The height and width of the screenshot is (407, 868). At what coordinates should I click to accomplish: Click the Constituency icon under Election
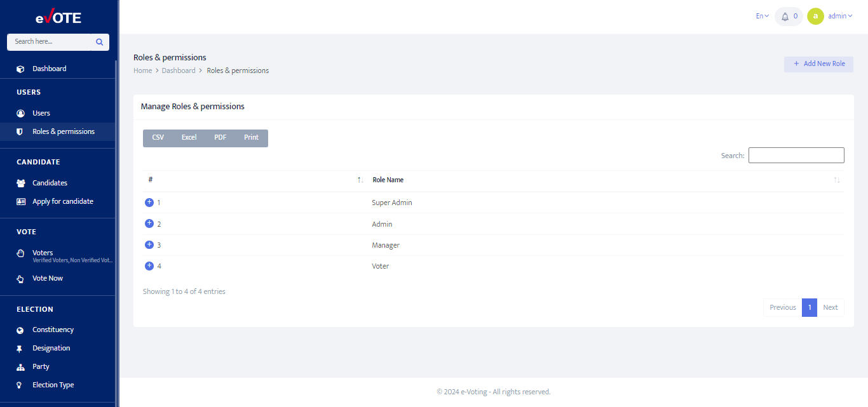(x=21, y=329)
